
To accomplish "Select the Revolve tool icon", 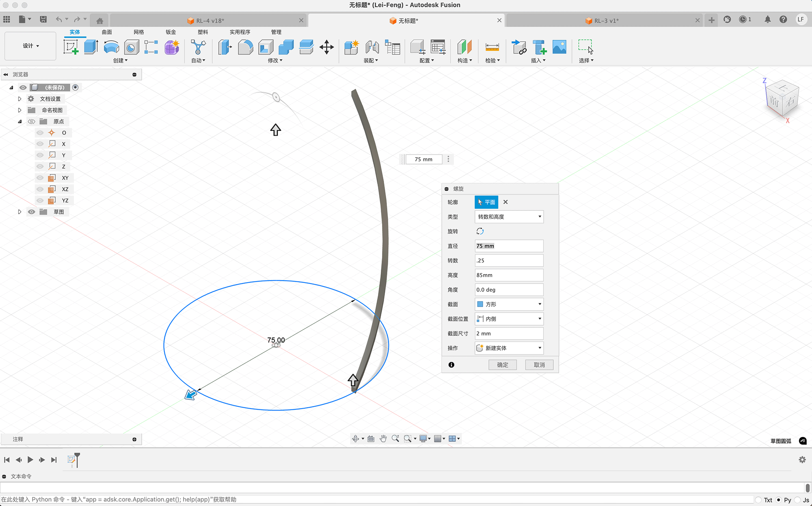I will coord(111,47).
